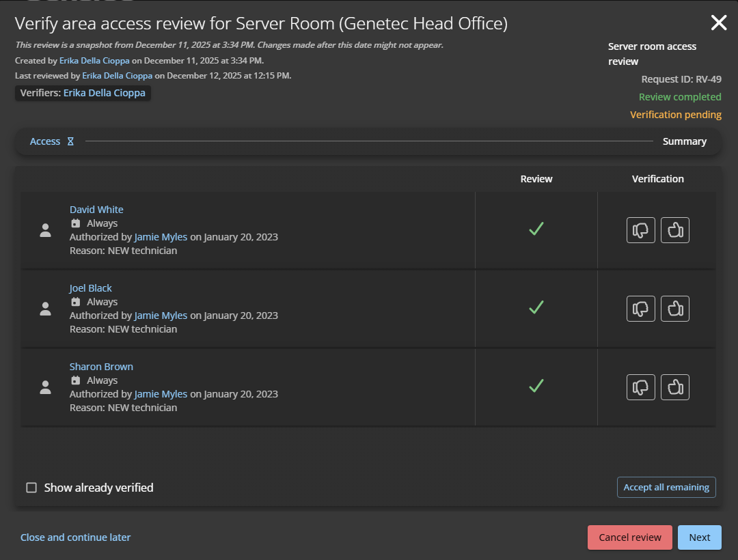Enable the Show already verified checkbox

[x=31, y=487]
